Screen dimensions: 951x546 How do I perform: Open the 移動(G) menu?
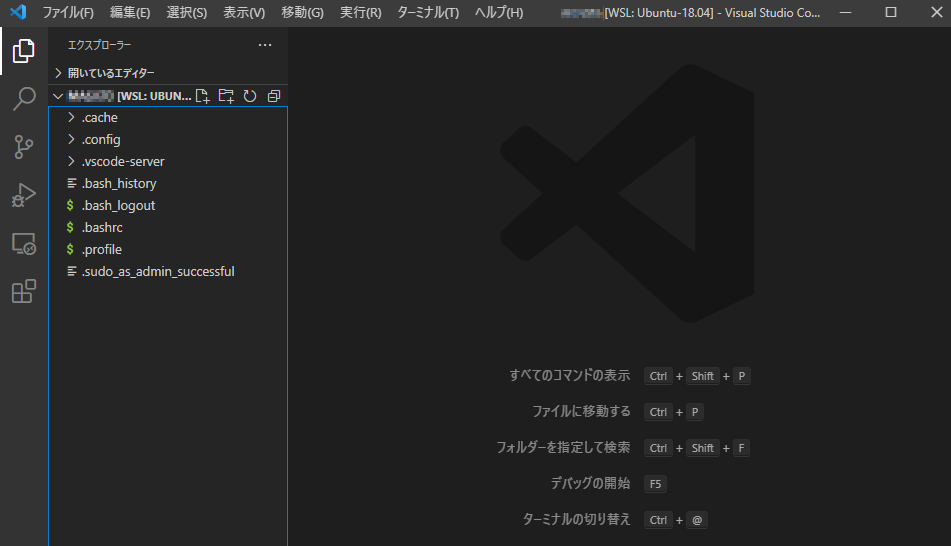coord(302,13)
